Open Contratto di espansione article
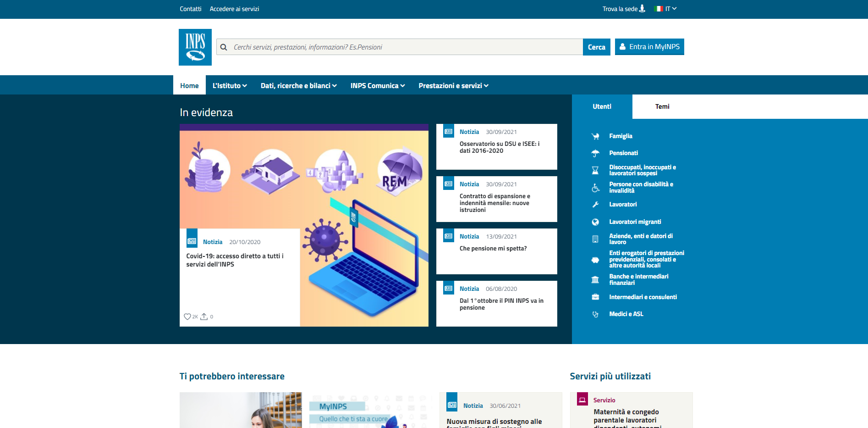This screenshot has height=428, width=868. [495, 203]
